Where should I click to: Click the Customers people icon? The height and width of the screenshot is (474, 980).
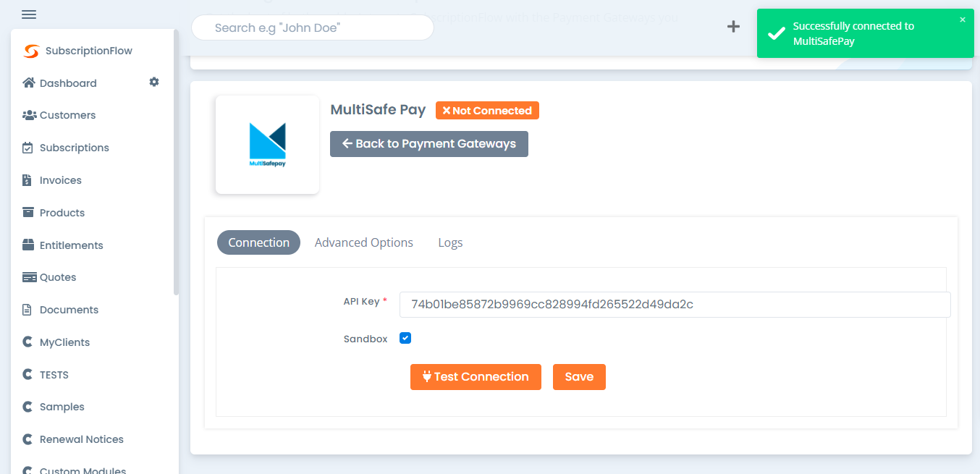coord(29,115)
